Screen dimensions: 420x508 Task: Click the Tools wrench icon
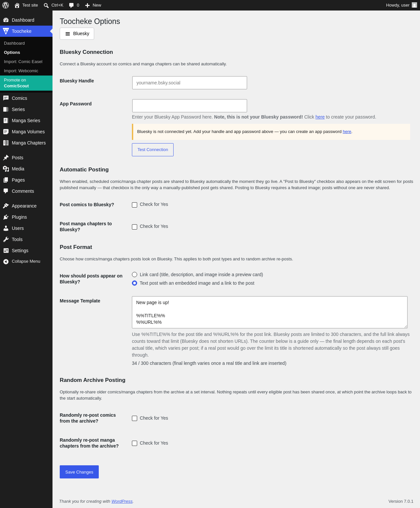click(6, 239)
